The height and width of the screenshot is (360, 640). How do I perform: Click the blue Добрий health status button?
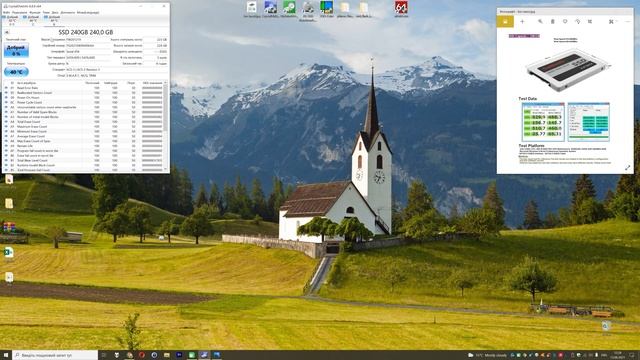click(x=16, y=50)
